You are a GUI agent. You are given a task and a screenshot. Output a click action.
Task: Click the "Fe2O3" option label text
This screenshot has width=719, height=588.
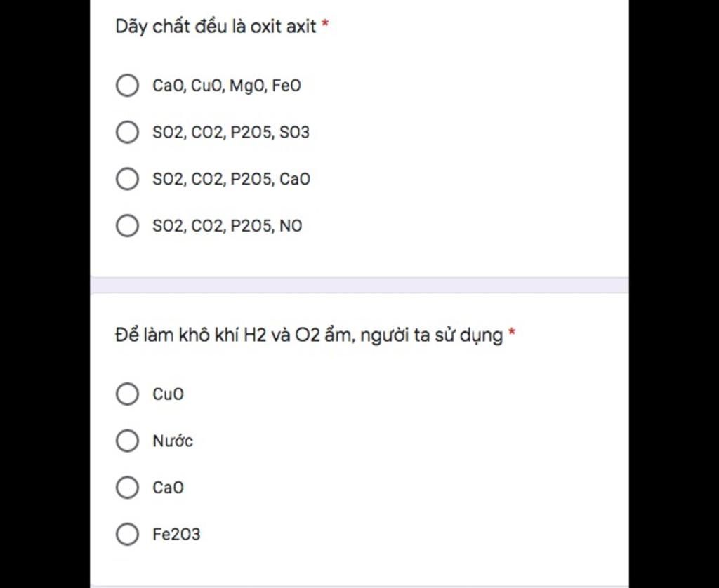click(176, 535)
